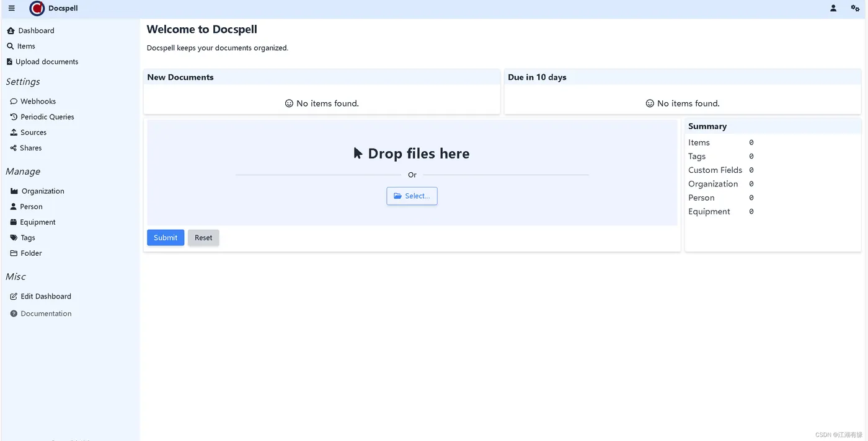Click the Select... file button
868x441 pixels.
(412, 196)
